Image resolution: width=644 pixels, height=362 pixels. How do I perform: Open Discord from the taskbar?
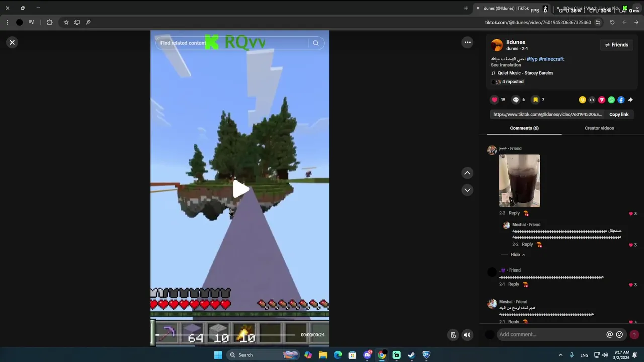[367, 355]
